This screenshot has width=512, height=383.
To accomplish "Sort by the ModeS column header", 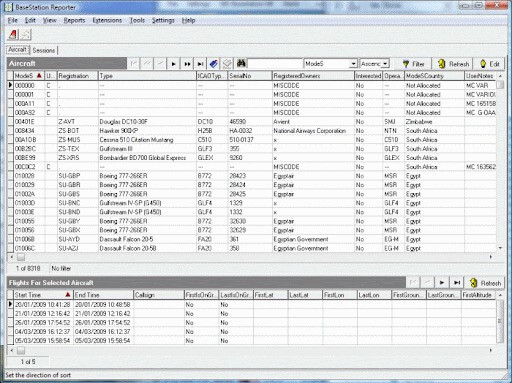I will 28,76.
